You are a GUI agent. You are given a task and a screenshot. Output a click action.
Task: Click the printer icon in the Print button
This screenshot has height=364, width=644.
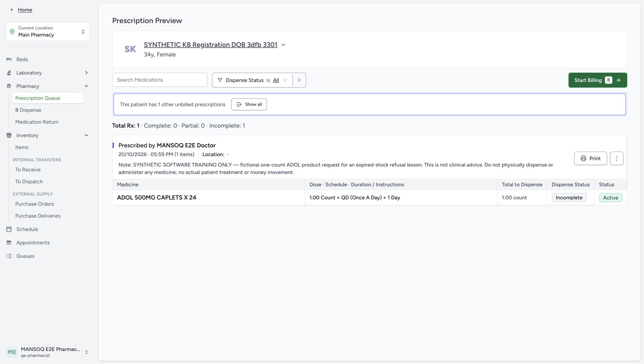[x=583, y=158]
